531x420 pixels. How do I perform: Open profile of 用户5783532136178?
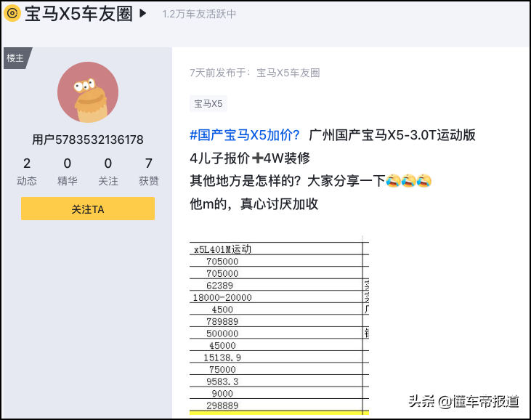[x=88, y=140]
